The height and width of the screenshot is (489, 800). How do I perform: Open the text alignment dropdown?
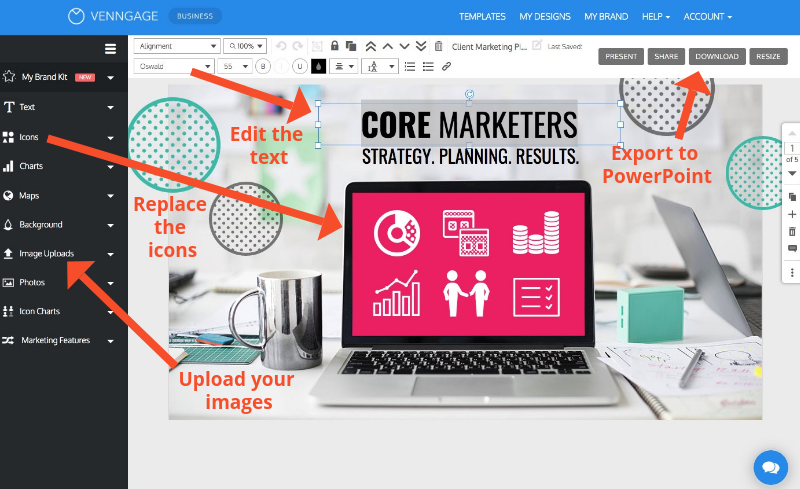click(343, 66)
